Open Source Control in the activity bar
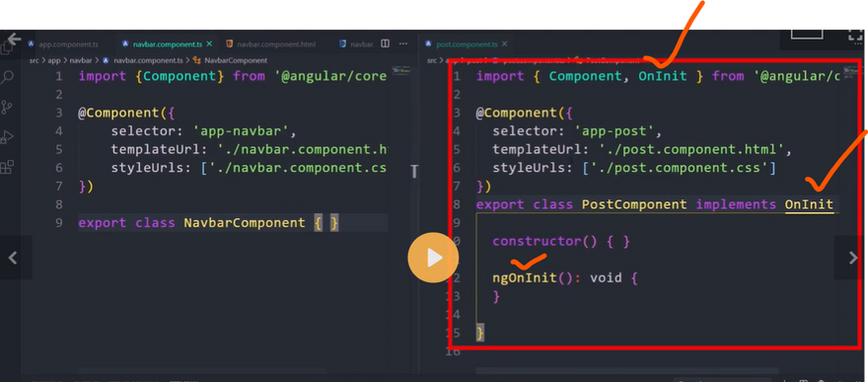Screen dimensions: 868x382 tap(7, 108)
